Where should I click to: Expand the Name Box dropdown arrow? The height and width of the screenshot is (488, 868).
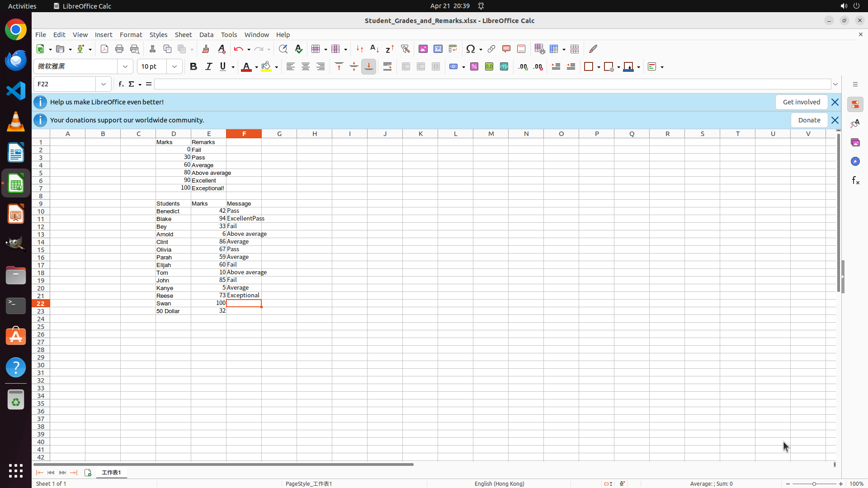[x=104, y=84]
